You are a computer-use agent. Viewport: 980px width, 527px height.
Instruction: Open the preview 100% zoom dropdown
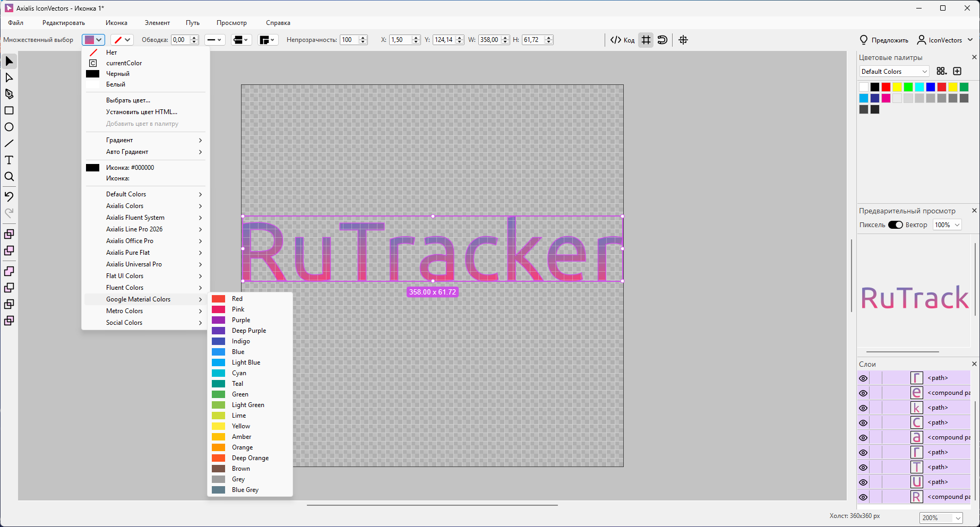947,225
